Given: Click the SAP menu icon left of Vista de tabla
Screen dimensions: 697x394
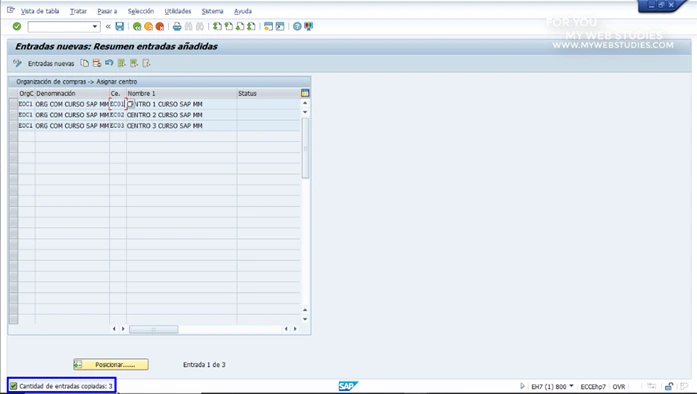Looking at the screenshot, I should click(x=11, y=10).
